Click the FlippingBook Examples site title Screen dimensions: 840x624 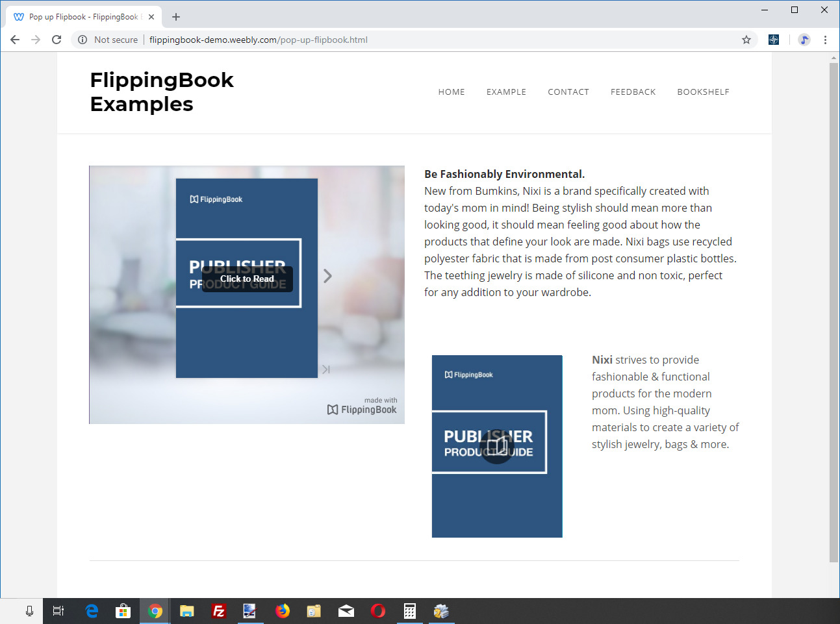point(162,92)
